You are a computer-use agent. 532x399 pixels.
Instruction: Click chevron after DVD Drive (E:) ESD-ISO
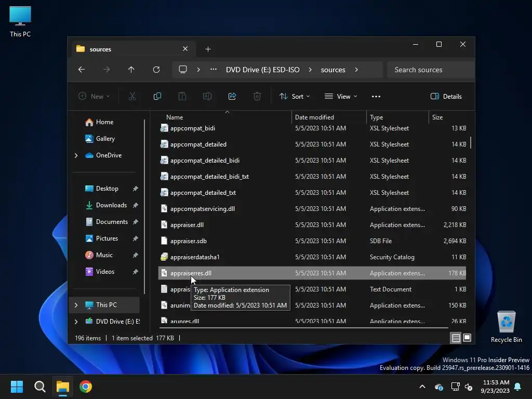pyautogui.click(x=310, y=70)
